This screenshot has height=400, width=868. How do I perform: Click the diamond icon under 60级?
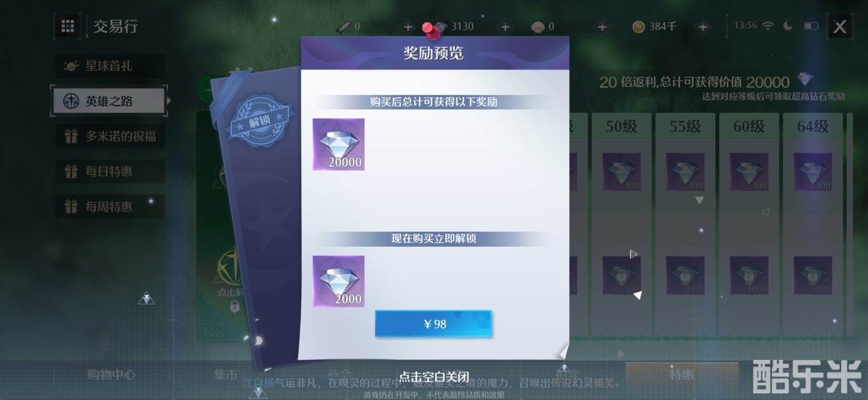click(748, 172)
